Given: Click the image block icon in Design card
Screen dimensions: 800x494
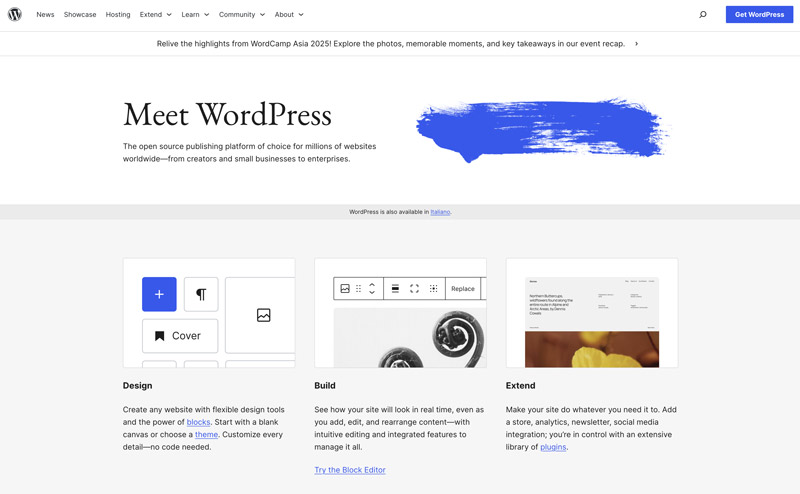Looking at the screenshot, I should [x=263, y=315].
